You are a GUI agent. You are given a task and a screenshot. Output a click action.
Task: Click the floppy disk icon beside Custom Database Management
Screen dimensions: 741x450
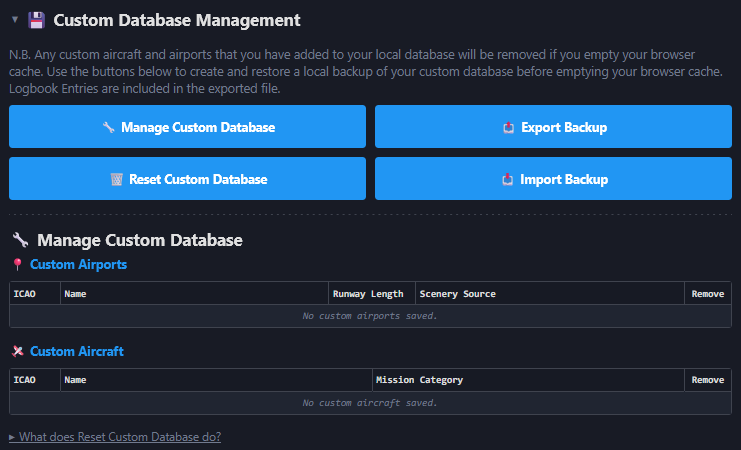point(36,20)
